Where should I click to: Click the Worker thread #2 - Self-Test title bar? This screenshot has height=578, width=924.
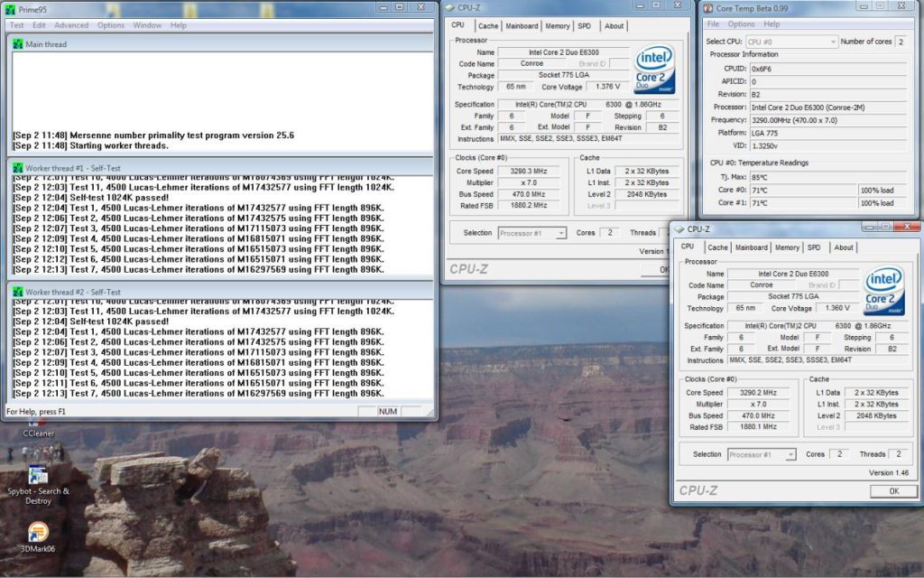click(x=221, y=292)
